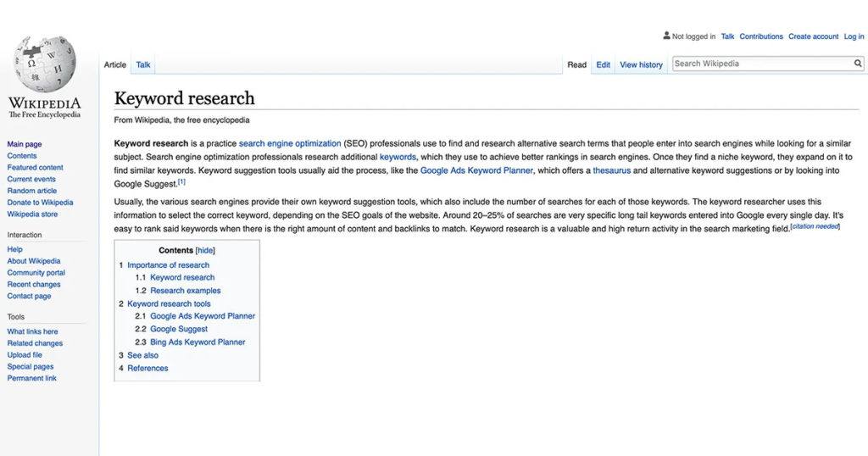
Task: Click Create account
Action: [x=813, y=36]
